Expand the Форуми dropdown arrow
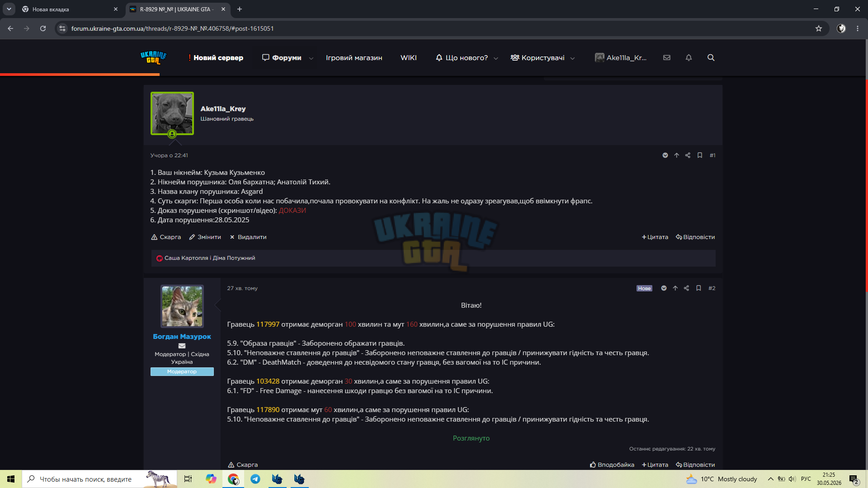 [311, 58]
